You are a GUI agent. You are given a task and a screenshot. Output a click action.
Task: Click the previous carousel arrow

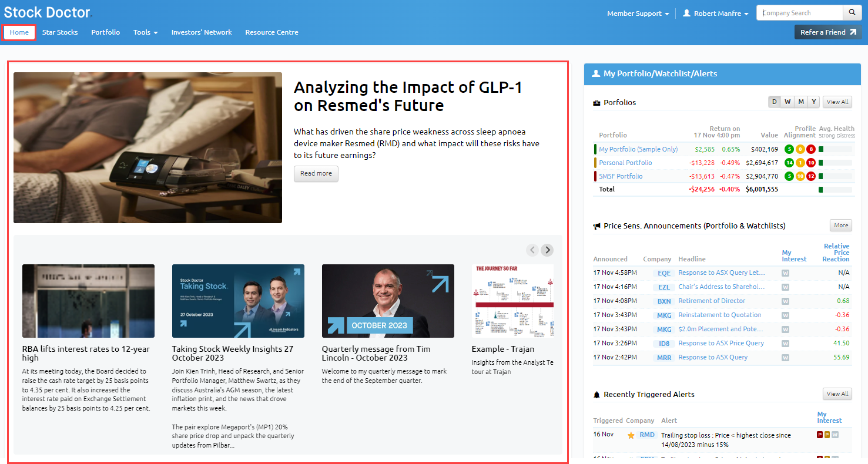532,250
